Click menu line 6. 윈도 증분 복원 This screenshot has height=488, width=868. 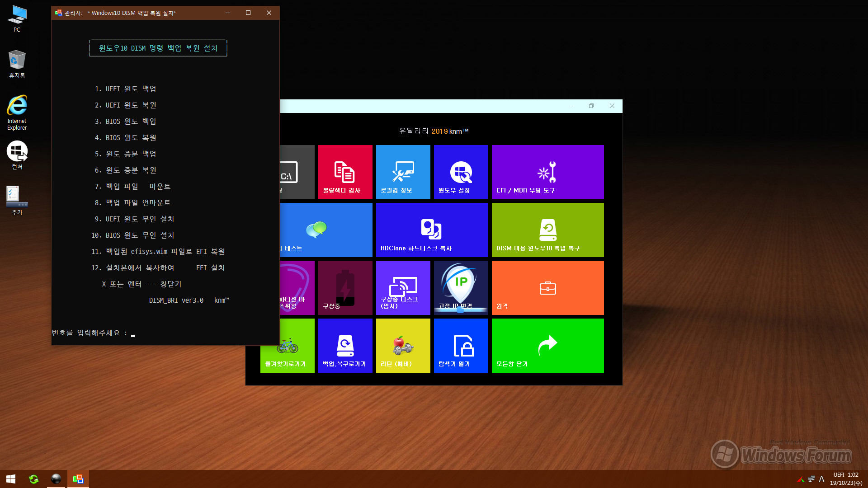(x=125, y=170)
